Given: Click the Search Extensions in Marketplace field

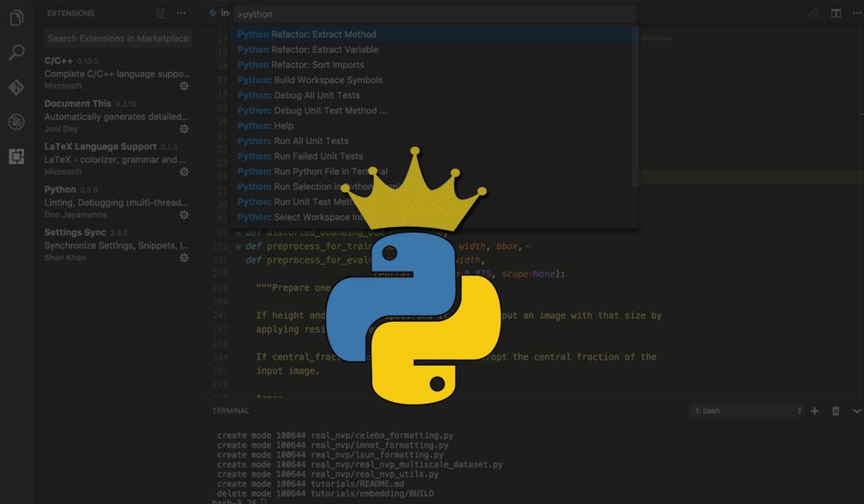Looking at the screenshot, I should (x=117, y=37).
